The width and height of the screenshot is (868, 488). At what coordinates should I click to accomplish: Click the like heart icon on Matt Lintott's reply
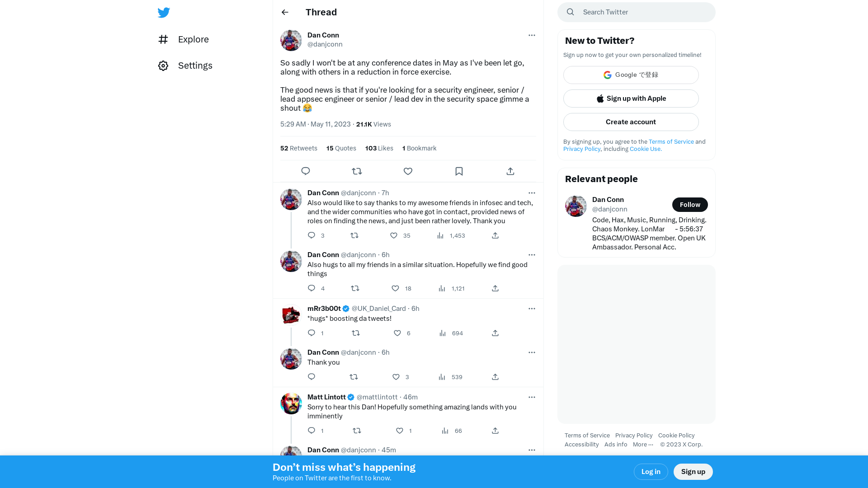click(399, 430)
